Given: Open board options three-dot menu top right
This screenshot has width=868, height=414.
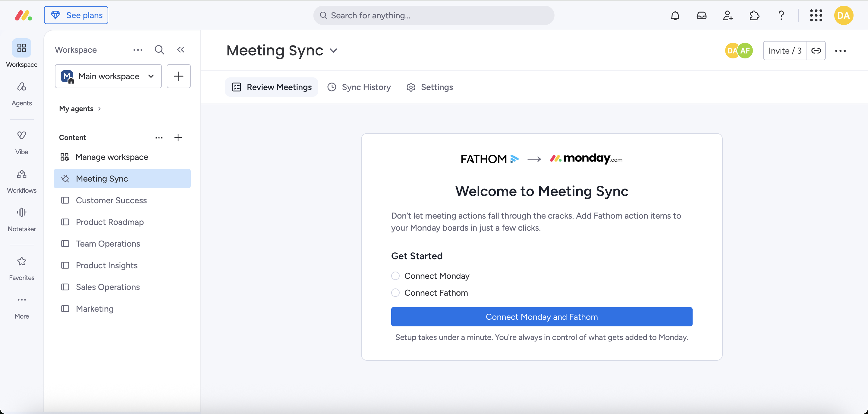Looking at the screenshot, I should [840, 51].
